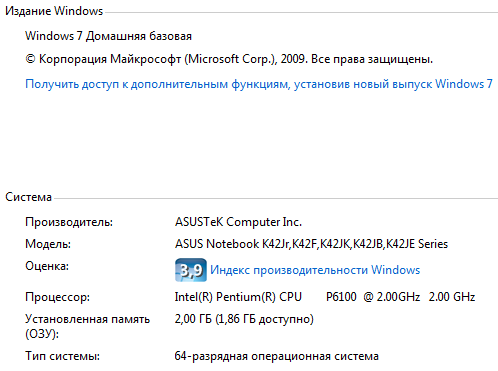This screenshot has width=498, height=371.
Task: Select the Intel(R) Pentium(R) CPU text
Action: click(x=238, y=297)
